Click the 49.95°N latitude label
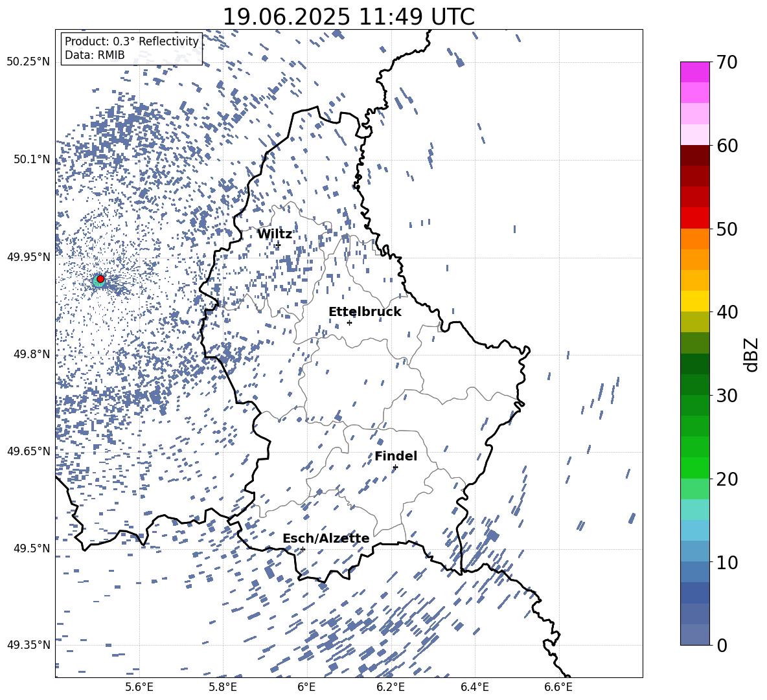Screen dimensions: 767x700 tap(29, 256)
